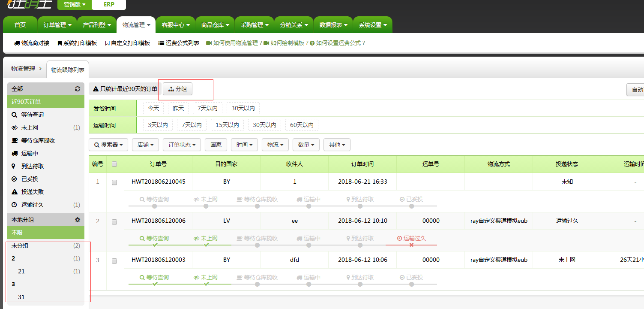Open the 数据报表 menu
This screenshot has width=644, height=309.
tap(333, 25)
